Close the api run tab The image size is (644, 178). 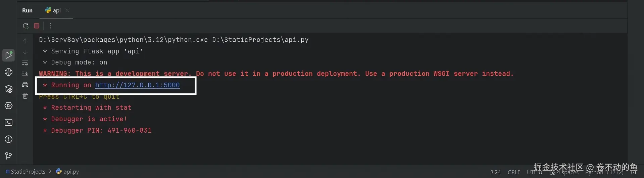coord(67,10)
